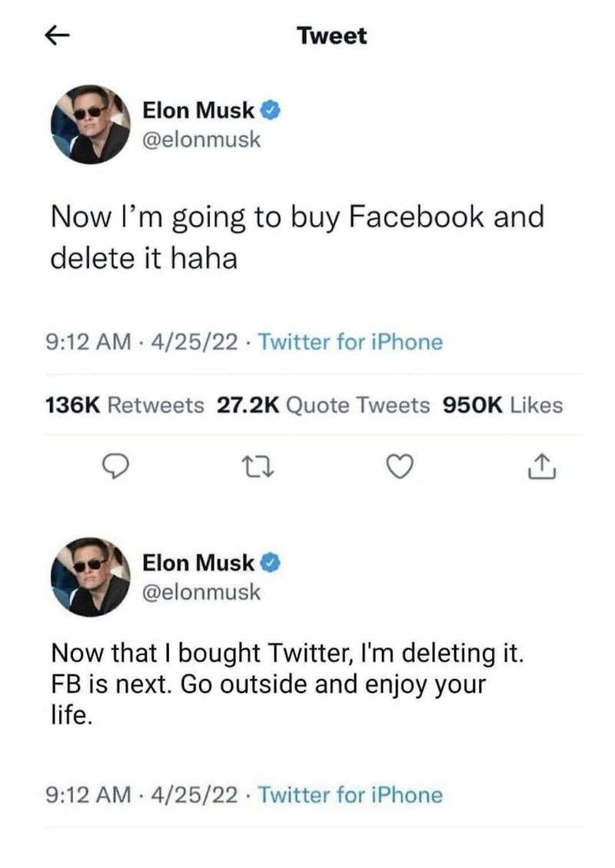Screen dimensions: 615x868
Task: Tap the reply speech bubble icon
Action: click(x=118, y=468)
